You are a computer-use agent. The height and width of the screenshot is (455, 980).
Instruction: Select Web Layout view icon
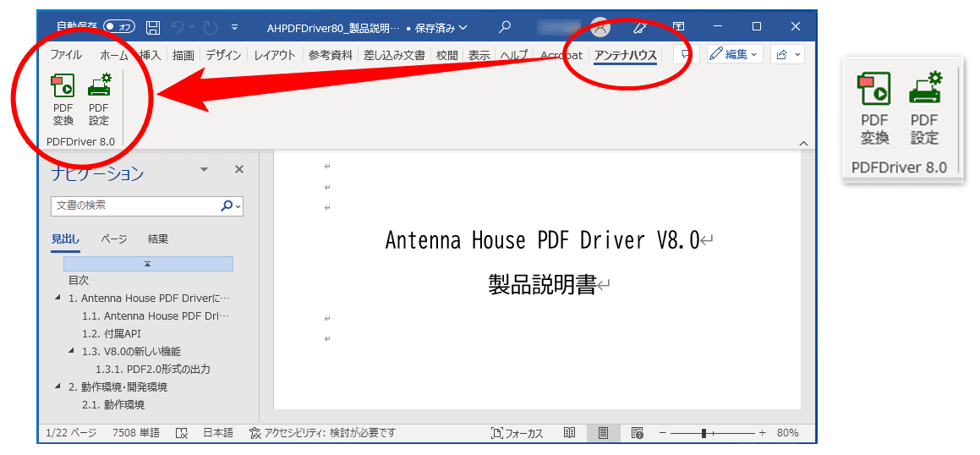638,432
